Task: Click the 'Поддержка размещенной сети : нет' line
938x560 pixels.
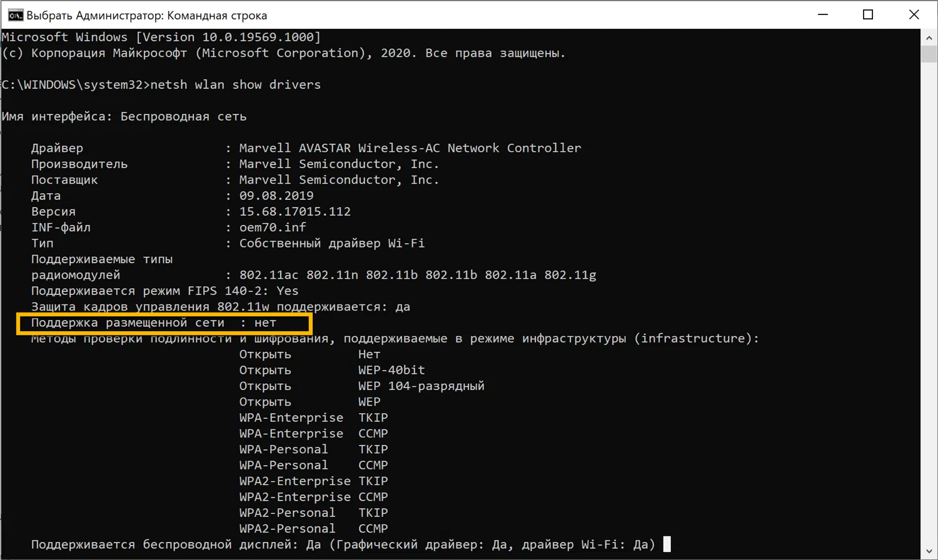Action: point(154,323)
